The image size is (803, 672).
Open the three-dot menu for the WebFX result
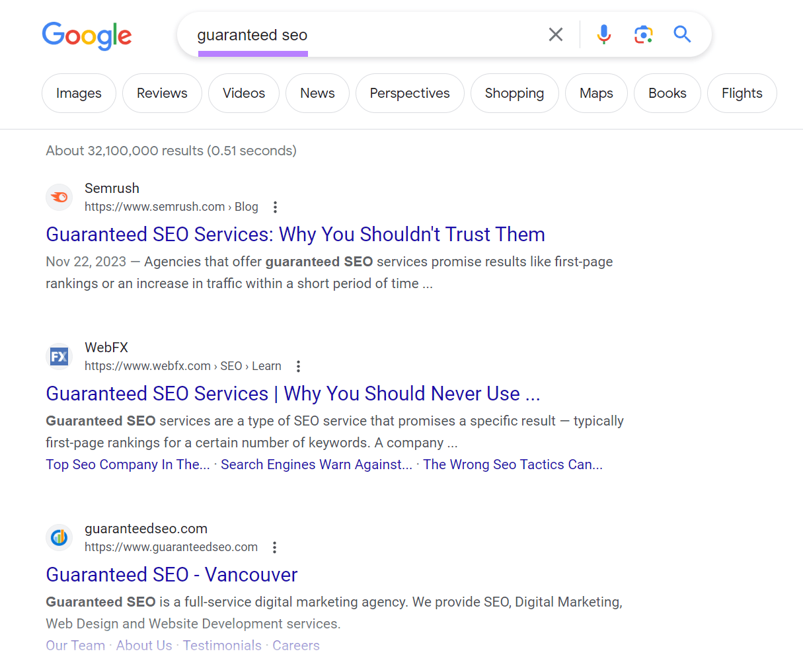point(298,365)
